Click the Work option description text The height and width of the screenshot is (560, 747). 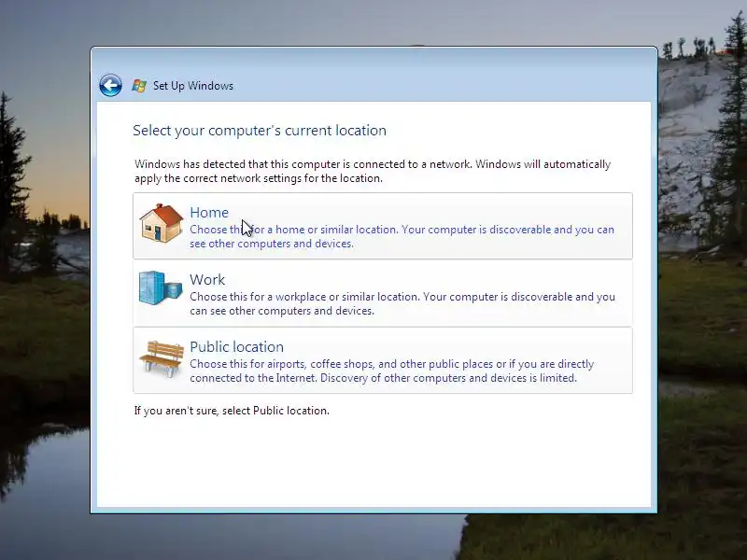pos(402,303)
